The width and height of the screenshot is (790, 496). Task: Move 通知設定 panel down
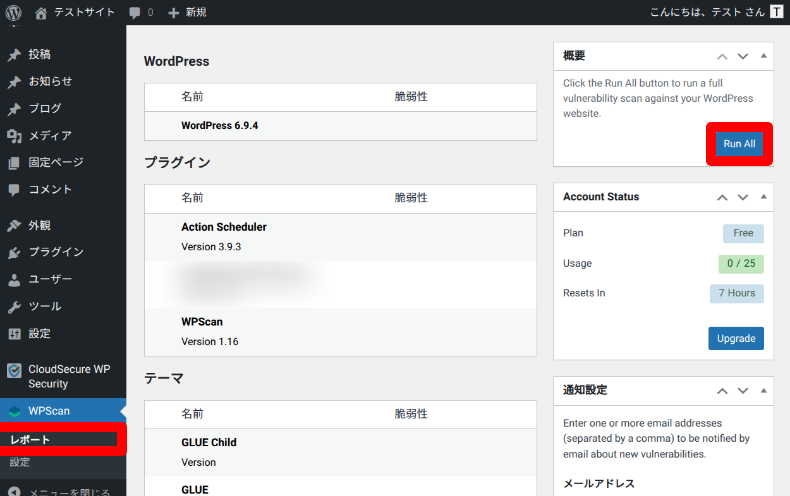pyautogui.click(x=743, y=391)
